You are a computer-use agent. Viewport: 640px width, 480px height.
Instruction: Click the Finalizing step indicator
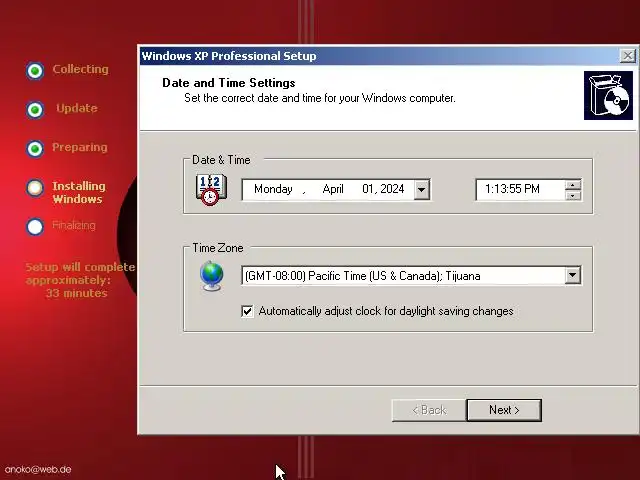click(35, 227)
